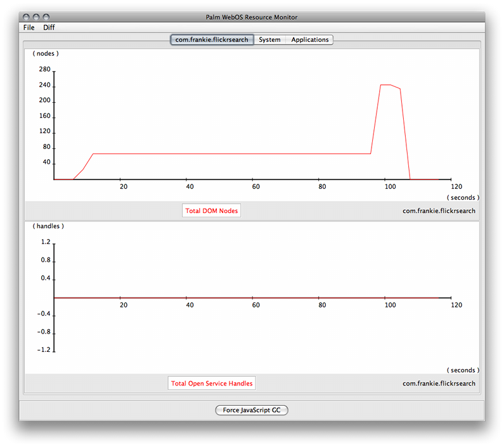Close the Resource Monitor window

coord(27,17)
